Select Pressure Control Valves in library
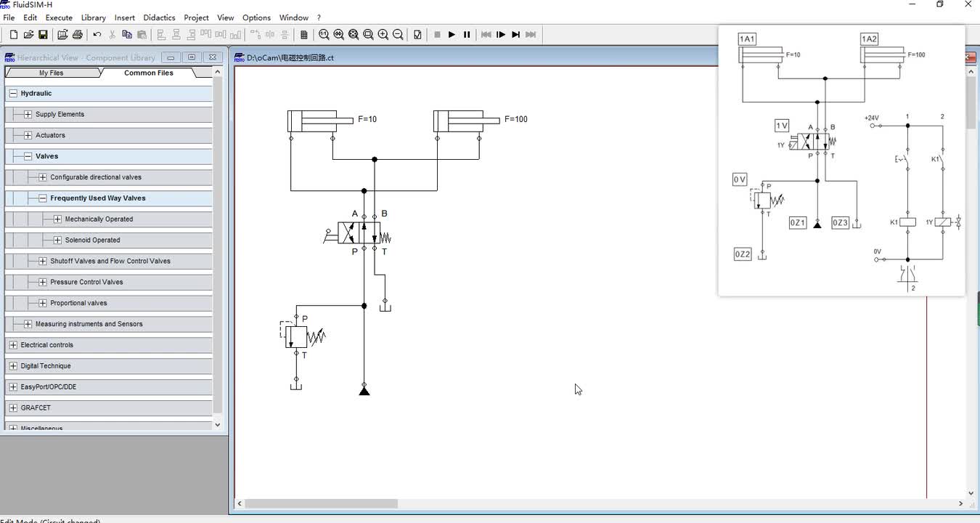980x523 pixels. click(86, 282)
